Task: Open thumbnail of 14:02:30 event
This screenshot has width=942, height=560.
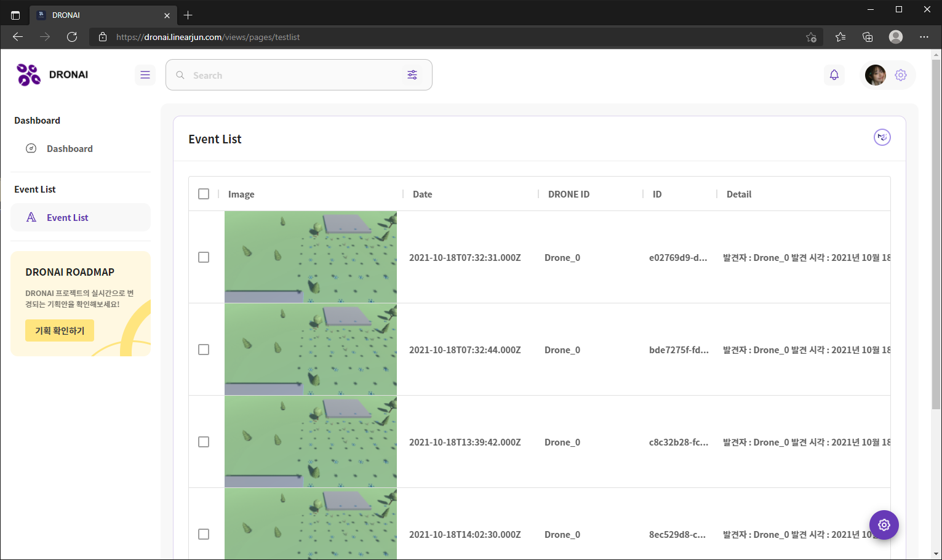Action: pos(311,524)
